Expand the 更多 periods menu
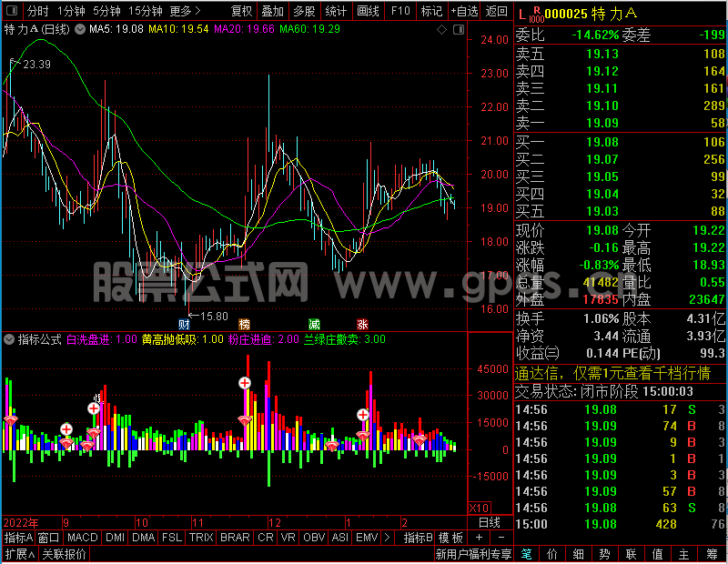The height and width of the screenshot is (564, 728). click(185, 11)
